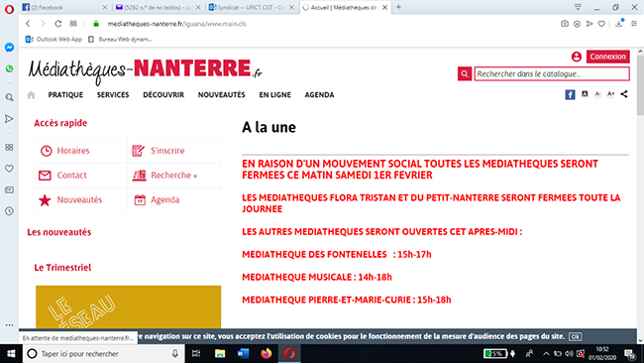This screenshot has width=644, height=363.
Task: Take a snapshot with camera icon
Action: 565,24
